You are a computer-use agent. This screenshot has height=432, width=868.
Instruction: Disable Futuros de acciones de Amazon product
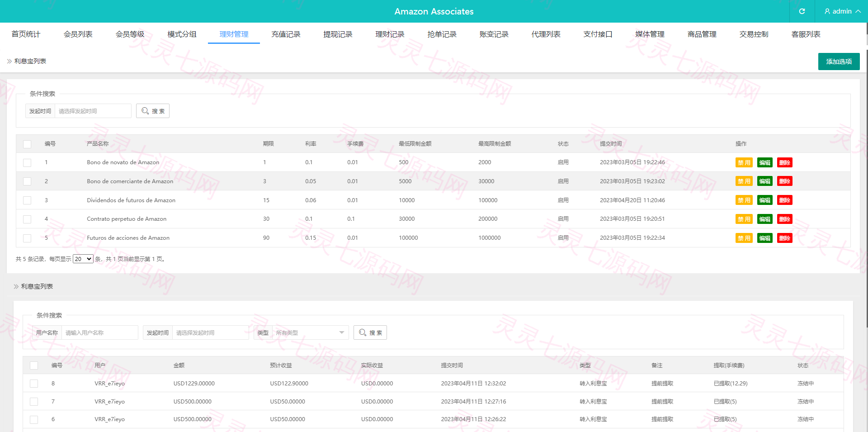[x=744, y=238]
